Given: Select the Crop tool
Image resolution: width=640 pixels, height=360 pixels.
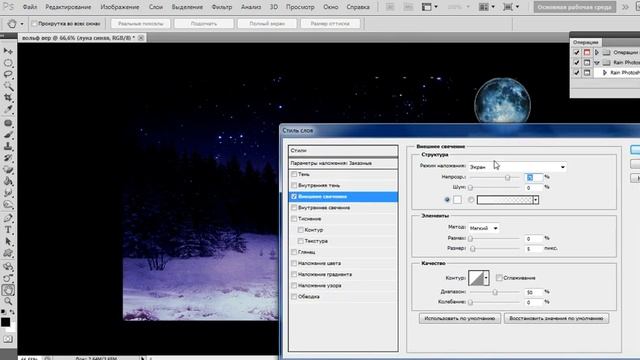Looking at the screenshot, I should click(x=8, y=98).
